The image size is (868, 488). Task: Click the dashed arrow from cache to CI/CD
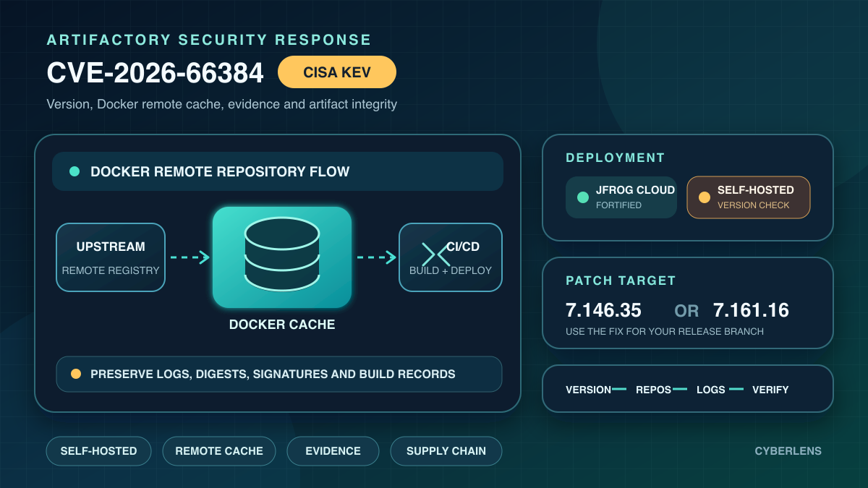pyautogui.click(x=376, y=257)
